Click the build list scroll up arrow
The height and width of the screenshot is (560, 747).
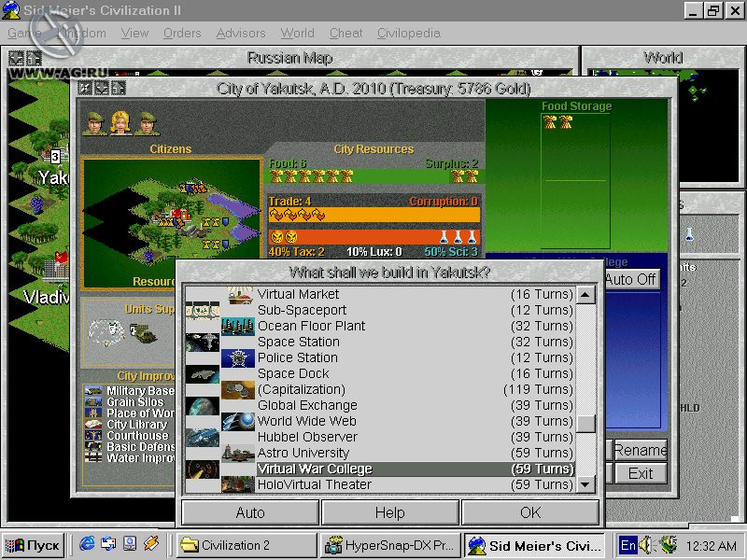(x=585, y=295)
